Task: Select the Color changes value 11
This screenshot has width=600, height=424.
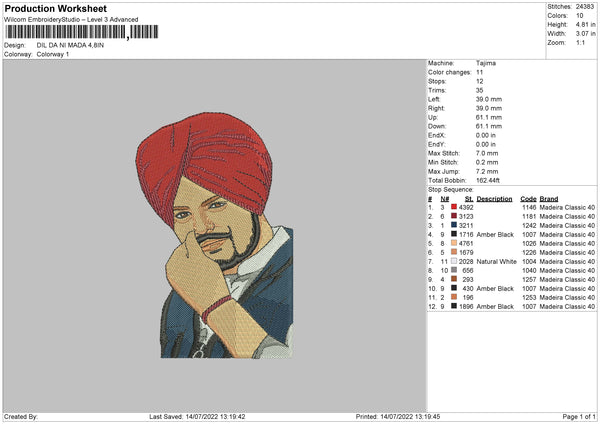Action: pos(479,72)
